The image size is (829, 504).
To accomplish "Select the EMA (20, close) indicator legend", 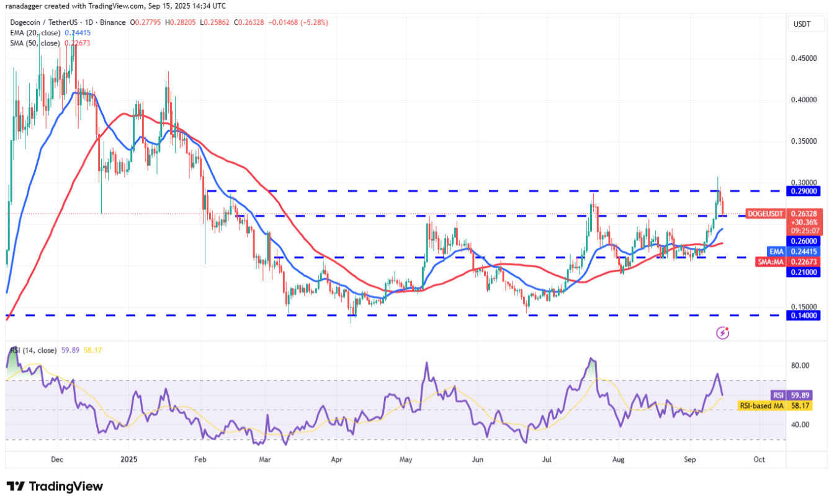I will tap(35, 33).
